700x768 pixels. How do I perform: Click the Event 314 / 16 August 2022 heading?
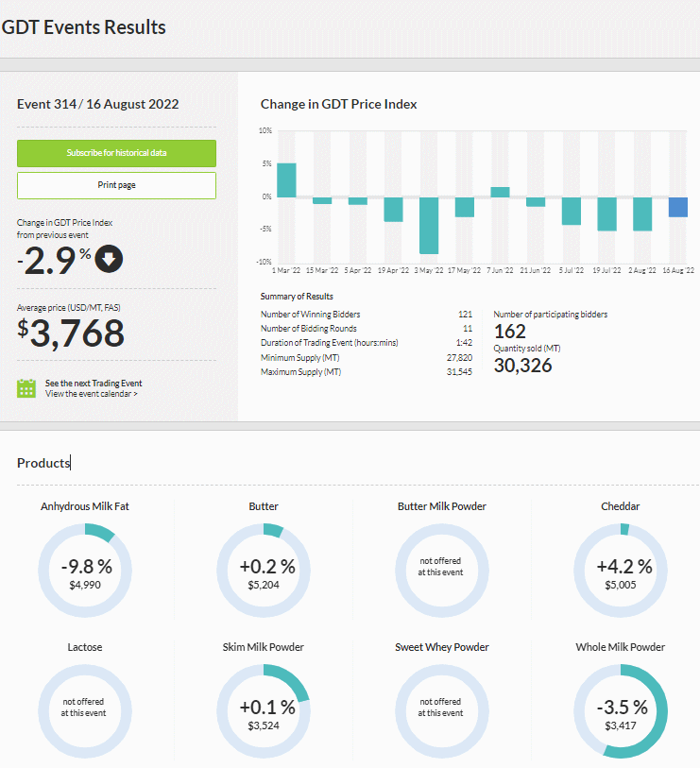pyautogui.click(x=98, y=104)
